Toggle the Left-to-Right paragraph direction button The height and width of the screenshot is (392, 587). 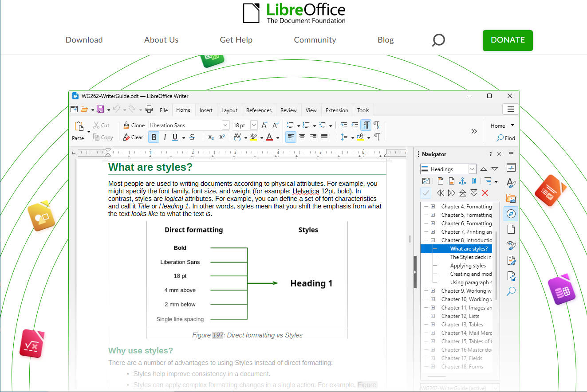(x=366, y=125)
